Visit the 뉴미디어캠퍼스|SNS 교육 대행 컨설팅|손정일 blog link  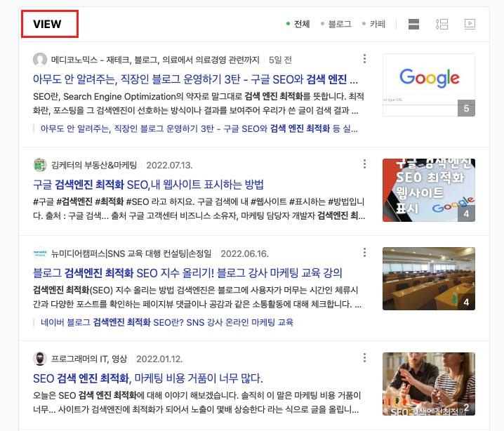(x=131, y=253)
